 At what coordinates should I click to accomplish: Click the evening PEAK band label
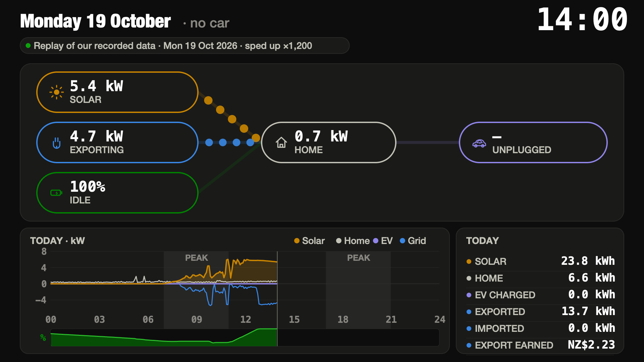pyautogui.click(x=359, y=258)
